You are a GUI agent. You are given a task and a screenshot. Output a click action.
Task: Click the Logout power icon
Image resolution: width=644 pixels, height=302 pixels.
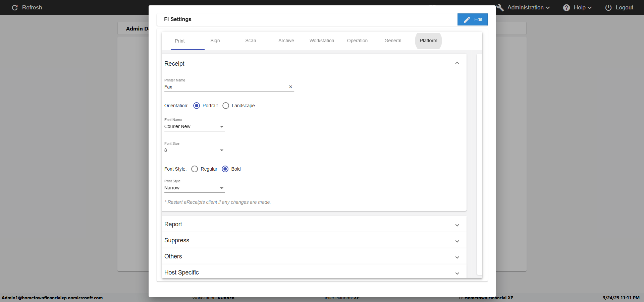pos(608,8)
